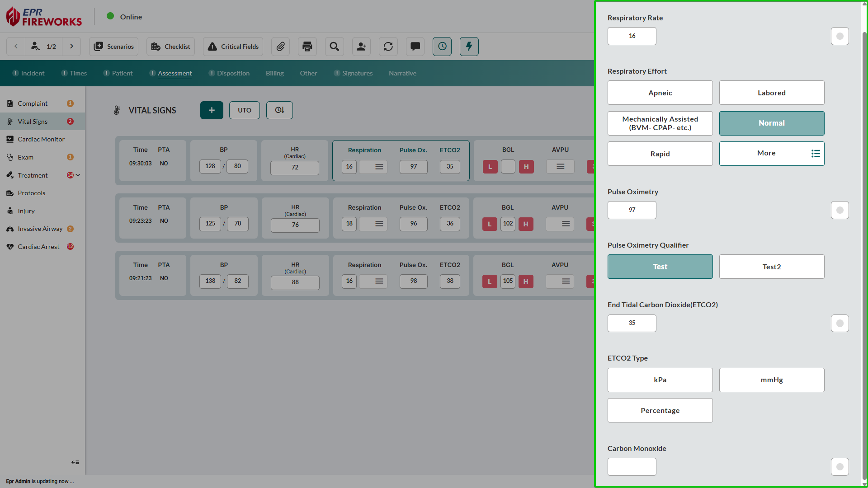Open the chat comment icon
The width and height of the screenshot is (868, 488).
[415, 47]
